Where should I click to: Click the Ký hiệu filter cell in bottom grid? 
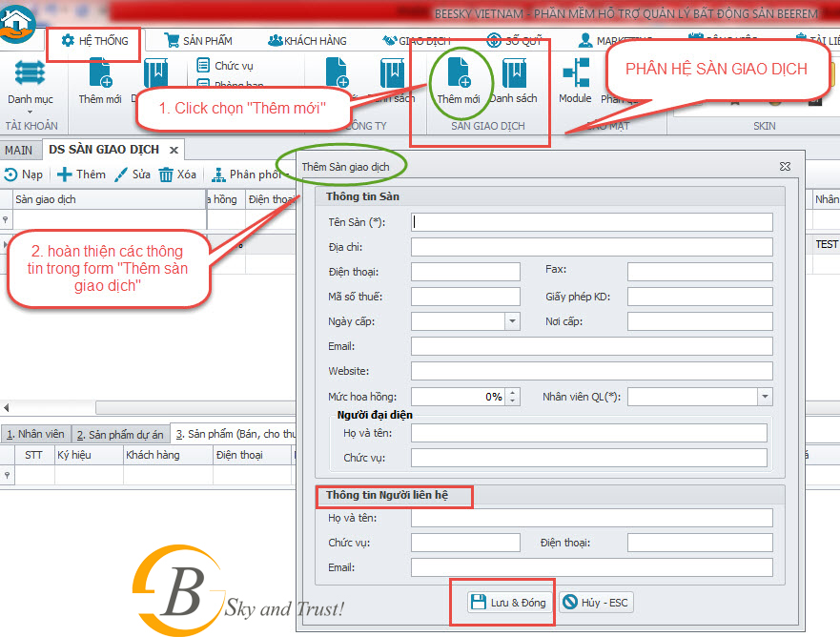(89, 475)
